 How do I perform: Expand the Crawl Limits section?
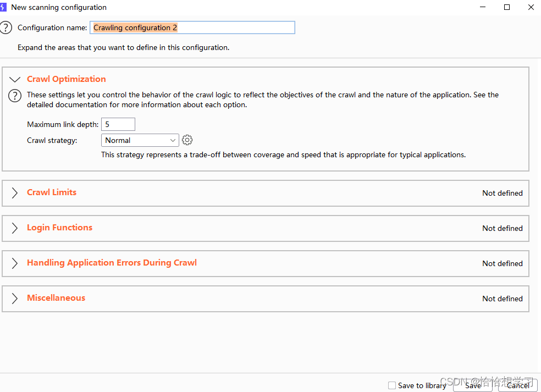point(14,193)
